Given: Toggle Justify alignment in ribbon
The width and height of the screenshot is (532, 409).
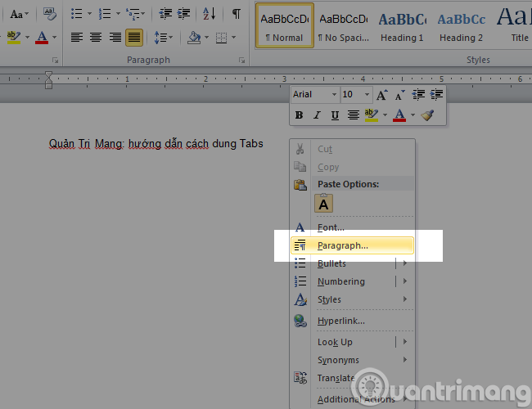Looking at the screenshot, I should click(133, 38).
